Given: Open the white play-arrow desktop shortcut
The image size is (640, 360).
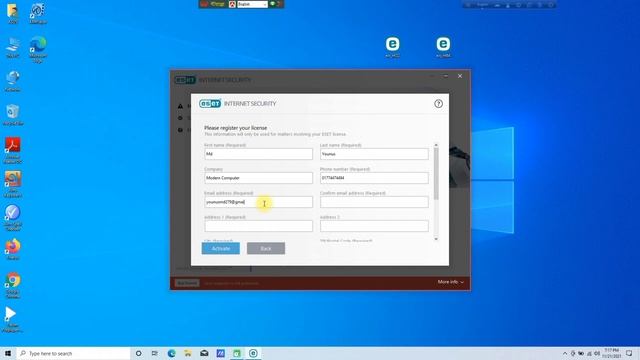Looking at the screenshot, I should [x=11, y=319].
